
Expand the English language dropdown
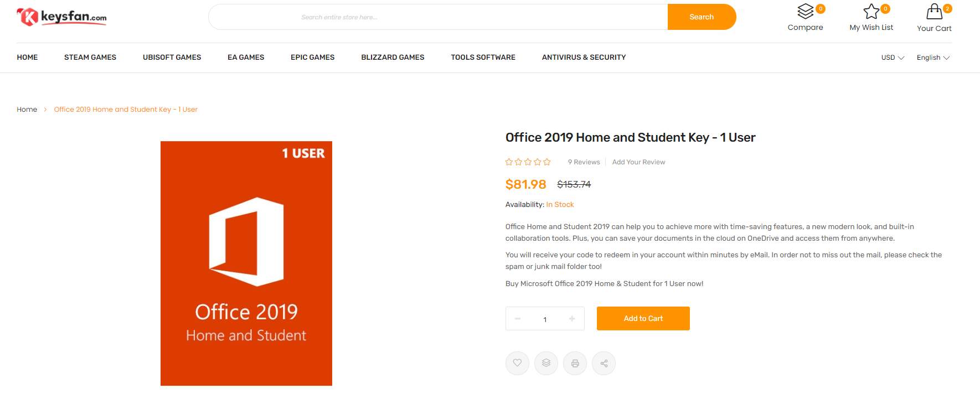[933, 58]
